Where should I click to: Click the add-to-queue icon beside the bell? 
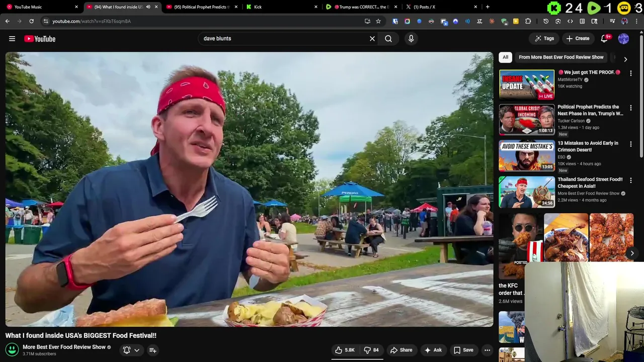tap(152, 350)
